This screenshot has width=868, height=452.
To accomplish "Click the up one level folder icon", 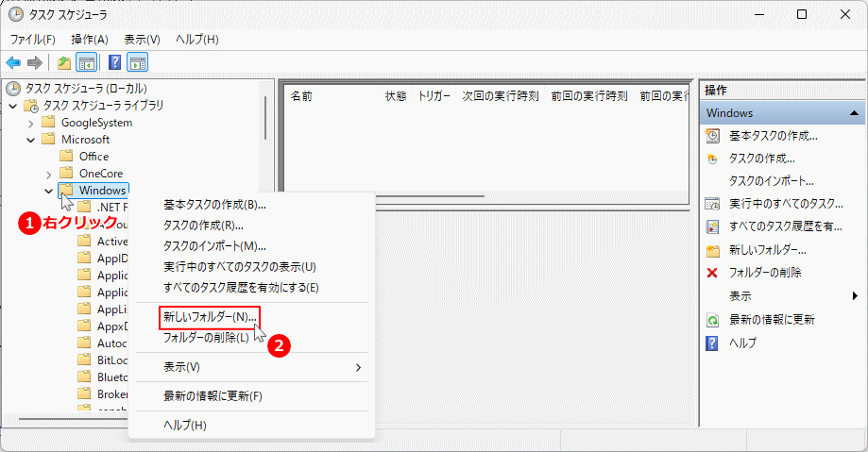I will [64, 62].
